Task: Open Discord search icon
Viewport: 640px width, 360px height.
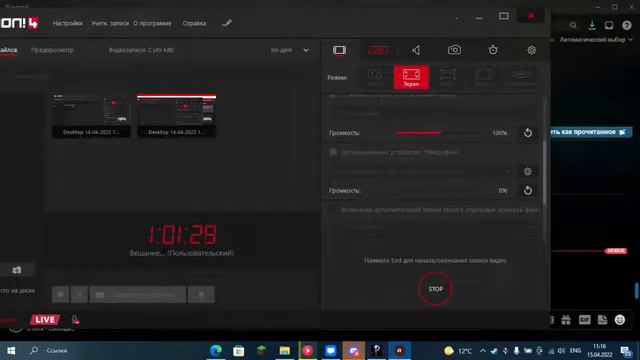Action: tap(573, 25)
